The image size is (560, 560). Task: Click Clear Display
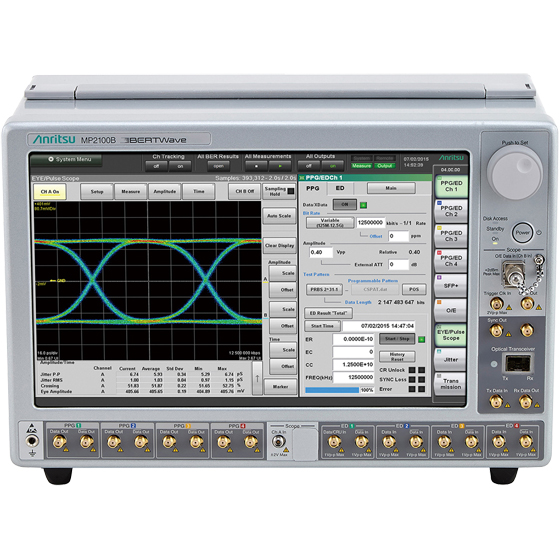[x=279, y=246]
